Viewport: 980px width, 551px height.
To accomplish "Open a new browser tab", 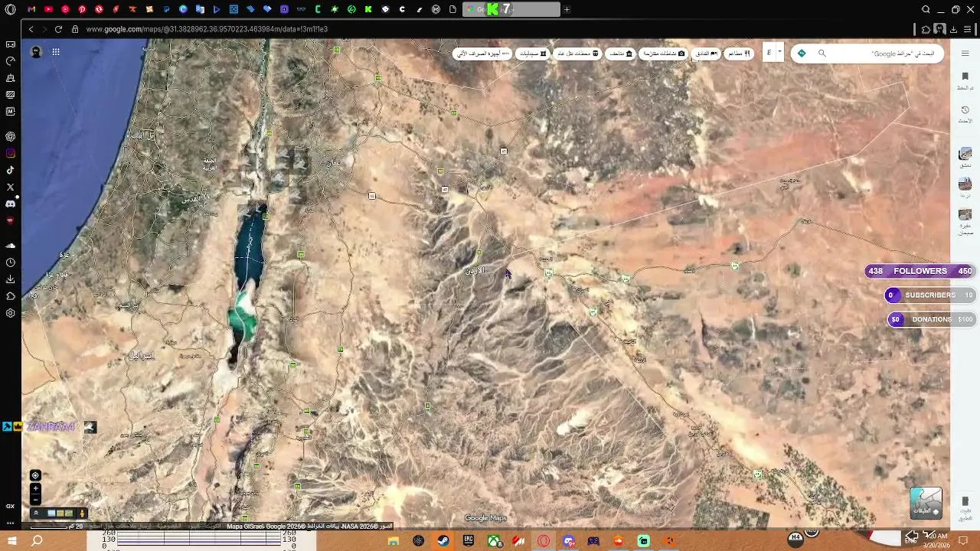I will 567,9.
